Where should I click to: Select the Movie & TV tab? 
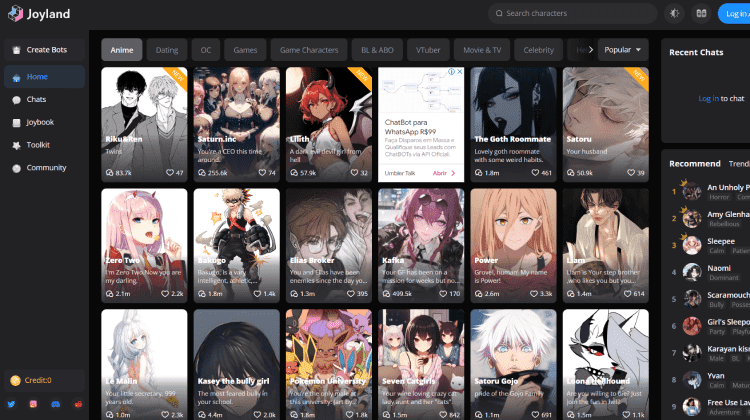[x=482, y=50]
